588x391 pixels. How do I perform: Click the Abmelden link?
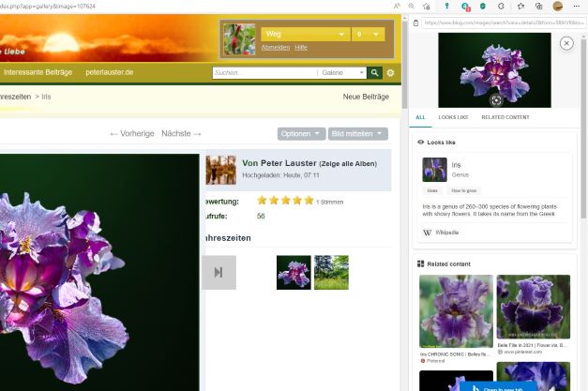[x=275, y=47]
